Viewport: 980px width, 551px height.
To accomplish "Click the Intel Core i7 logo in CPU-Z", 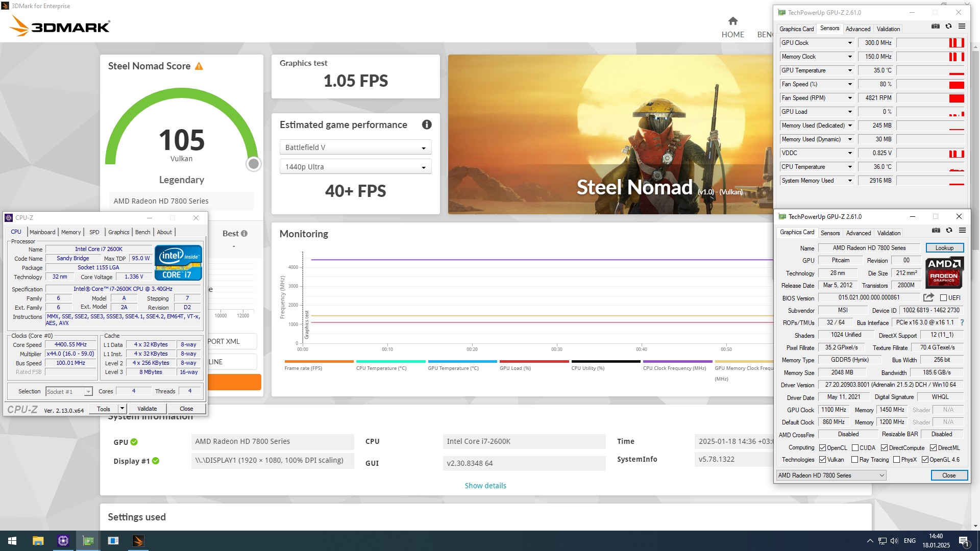I will (x=178, y=263).
